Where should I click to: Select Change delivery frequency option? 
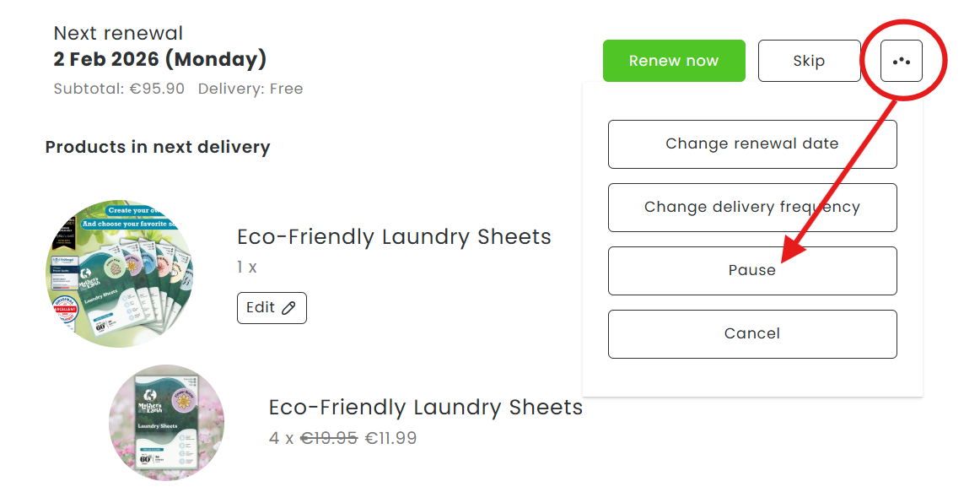[751, 207]
